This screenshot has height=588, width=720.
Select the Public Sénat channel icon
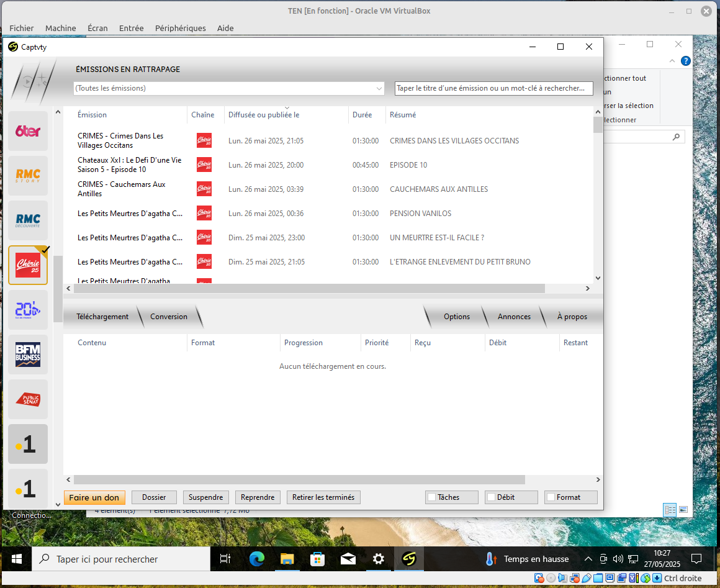[28, 399]
